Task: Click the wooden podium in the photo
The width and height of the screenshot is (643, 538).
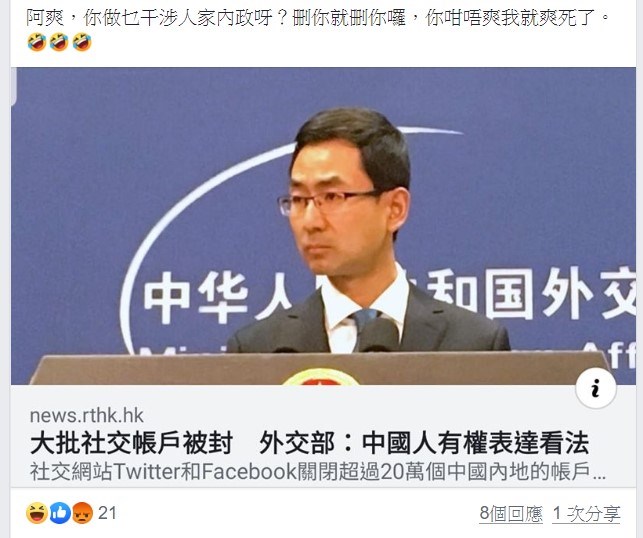Action: click(320, 368)
